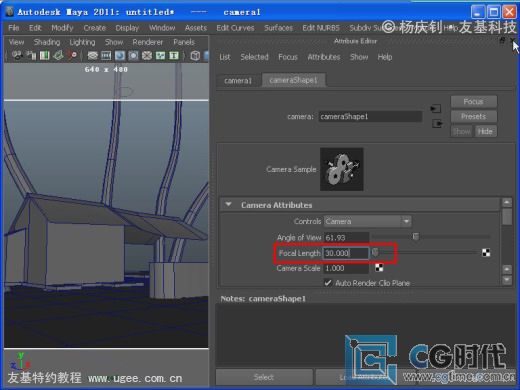Open the Attribute Editor List menu
Viewport: 520px width, 390px height.
point(225,57)
